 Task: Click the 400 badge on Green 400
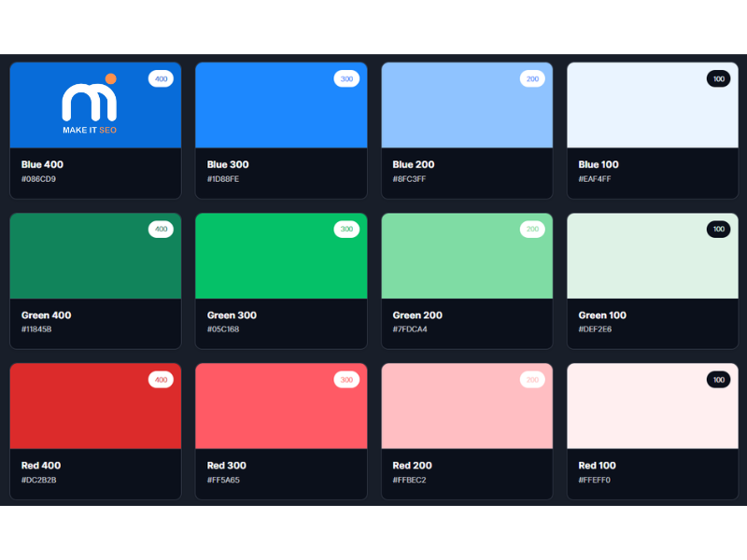(161, 230)
